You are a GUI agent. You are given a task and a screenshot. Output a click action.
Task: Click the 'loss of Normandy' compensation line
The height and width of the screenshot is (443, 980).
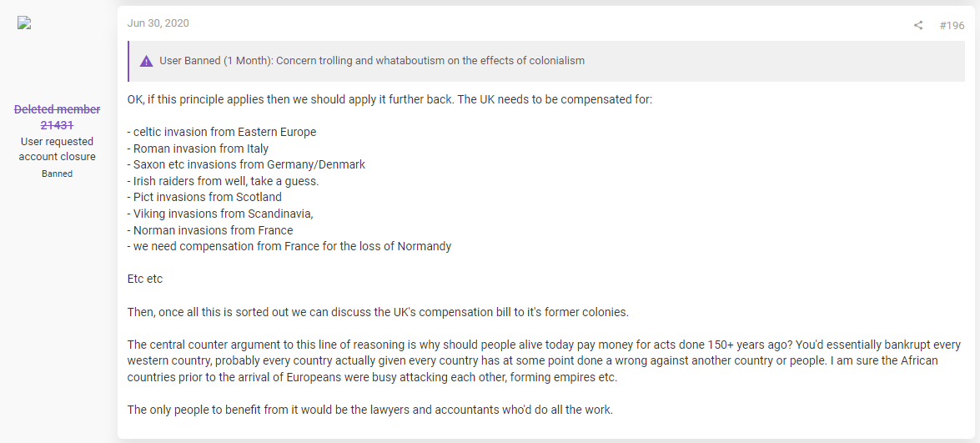(289, 246)
